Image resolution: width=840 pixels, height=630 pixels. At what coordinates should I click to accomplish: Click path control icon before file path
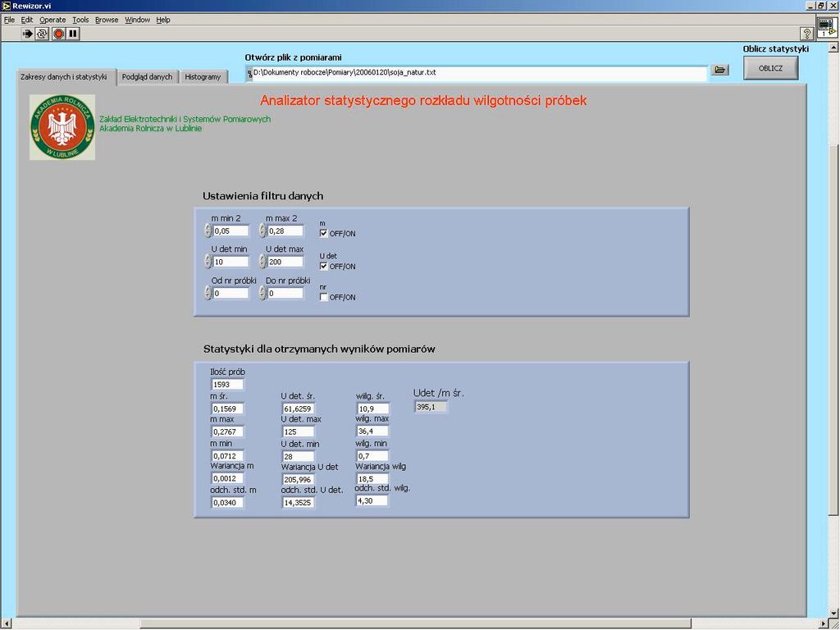tap(249, 73)
